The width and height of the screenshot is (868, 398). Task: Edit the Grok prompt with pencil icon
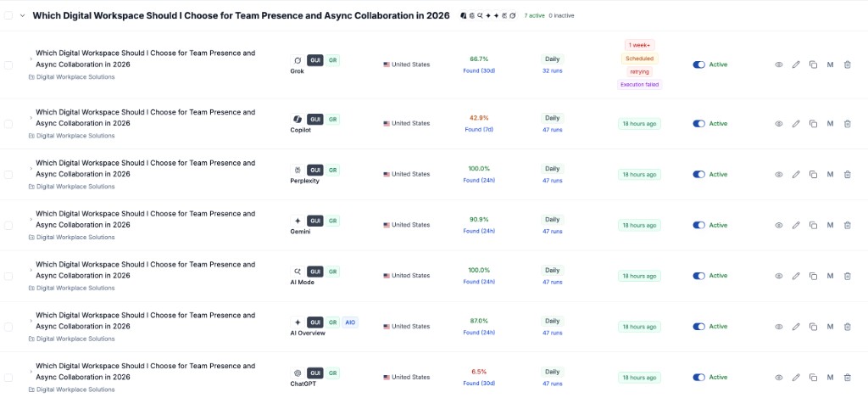pos(795,64)
